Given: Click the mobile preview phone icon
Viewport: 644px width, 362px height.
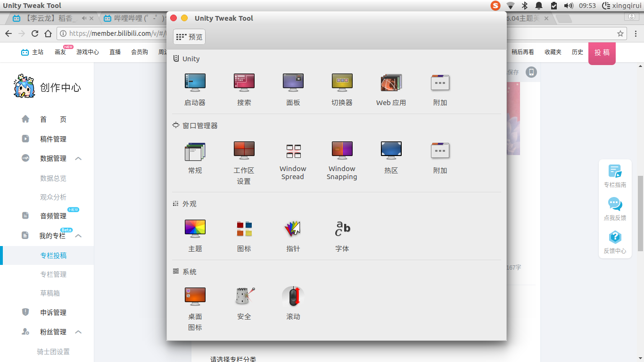Looking at the screenshot, I should click(x=531, y=72).
